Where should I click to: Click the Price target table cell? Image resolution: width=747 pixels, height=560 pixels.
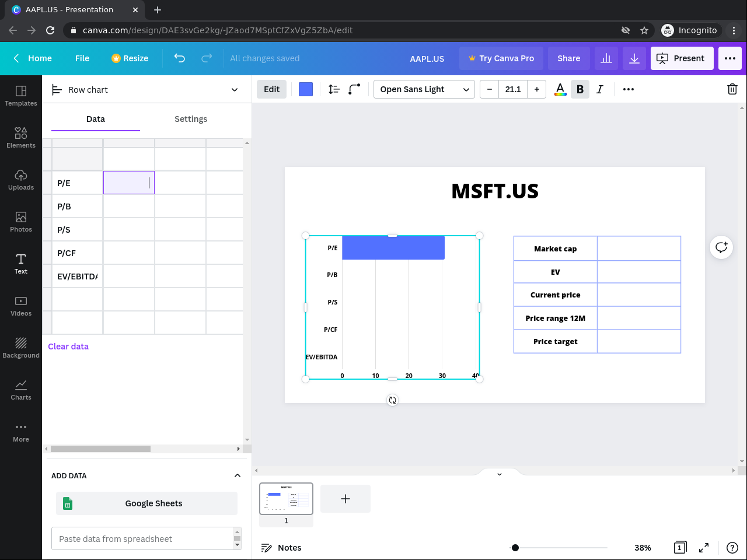click(556, 341)
